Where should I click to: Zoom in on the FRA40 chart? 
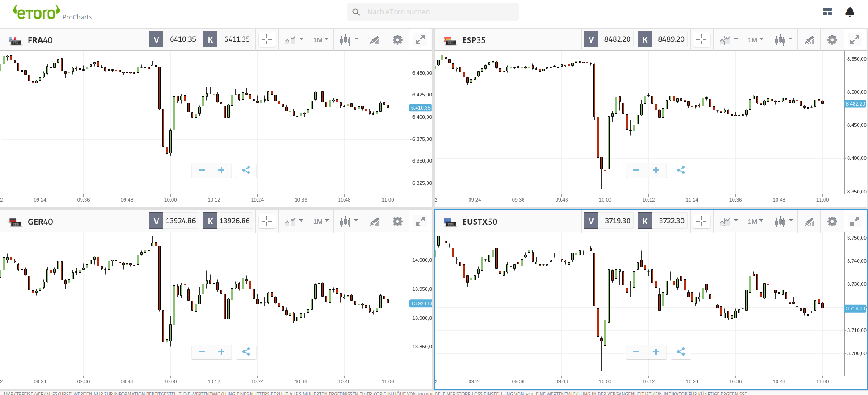click(221, 170)
